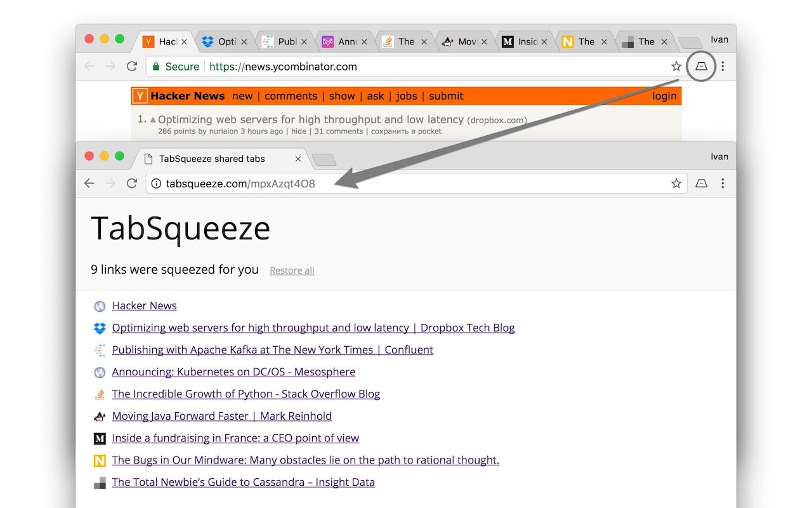
Task: Open 'submit' in Hacker News navigation
Action: [x=446, y=96]
